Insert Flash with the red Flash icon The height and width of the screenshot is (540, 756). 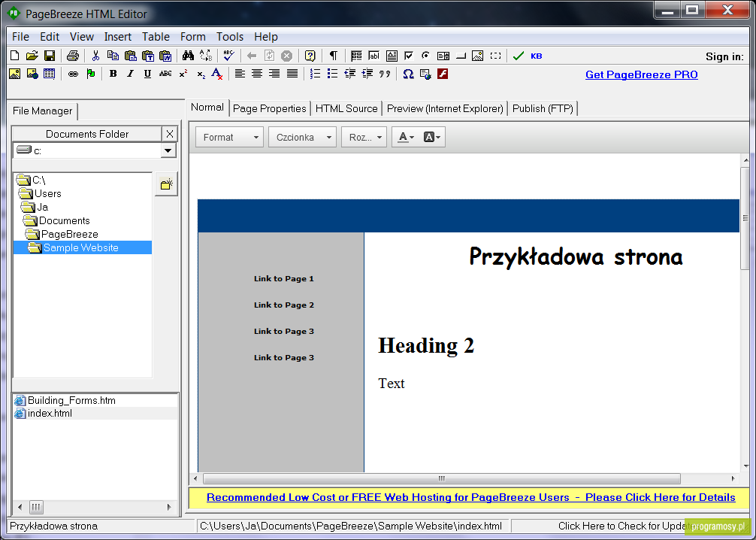coord(443,74)
